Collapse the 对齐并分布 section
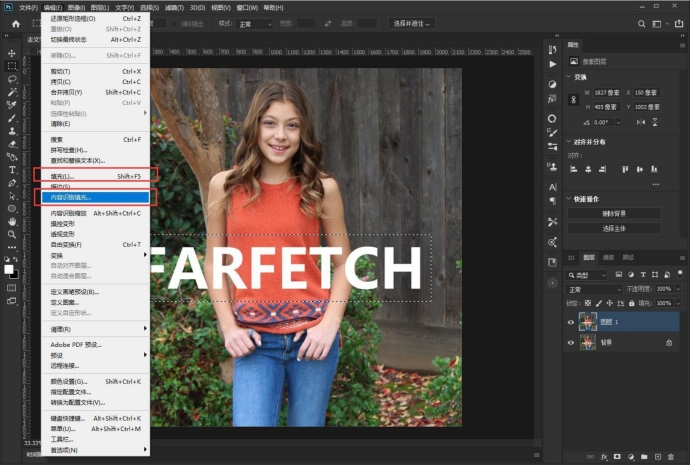The height and width of the screenshot is (465, 690). coord(569,142)
